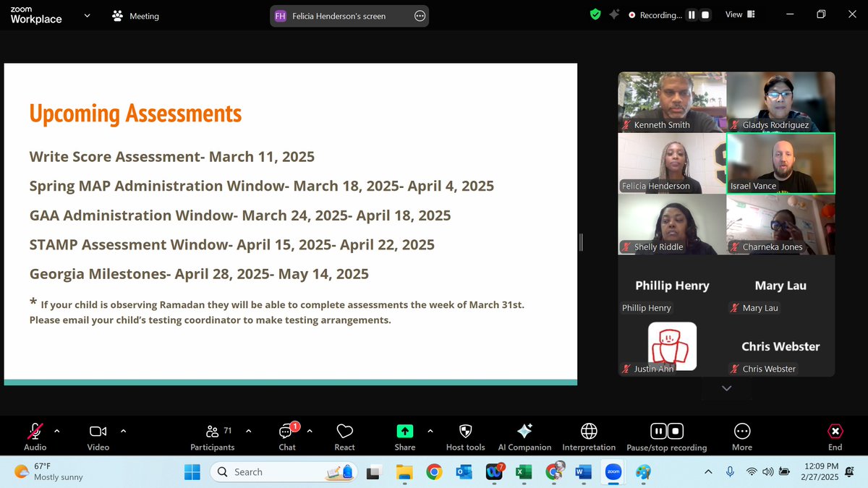Viewport: 868px width, 488px height.
Task: Click the system tray microphone icon
Action: [x=730, y=472]
